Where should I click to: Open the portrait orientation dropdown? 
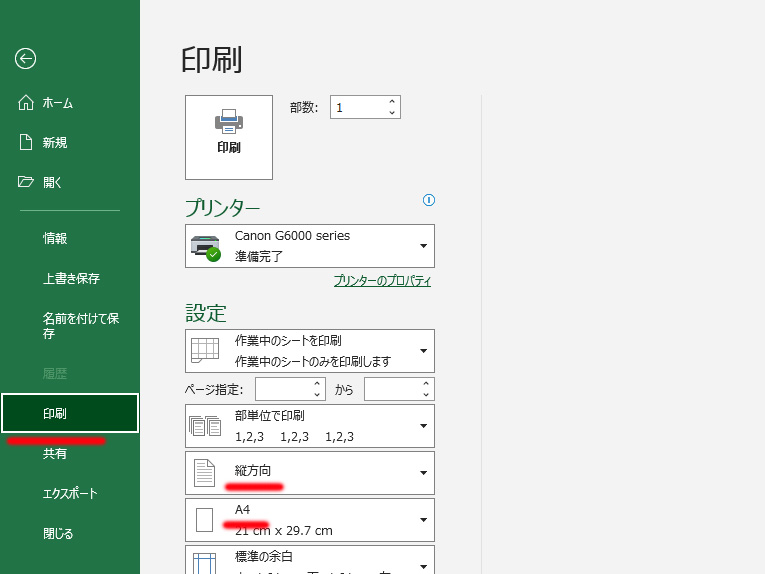click(310, 472)
